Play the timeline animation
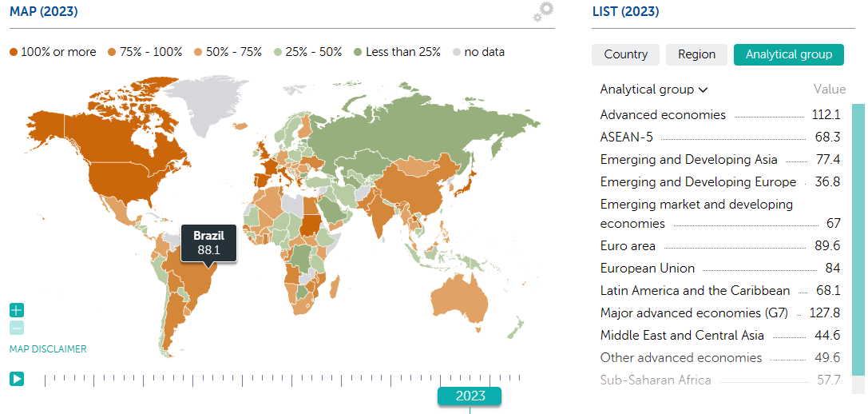Viewport: 868px width, 414px height. (x=17, y=379)
